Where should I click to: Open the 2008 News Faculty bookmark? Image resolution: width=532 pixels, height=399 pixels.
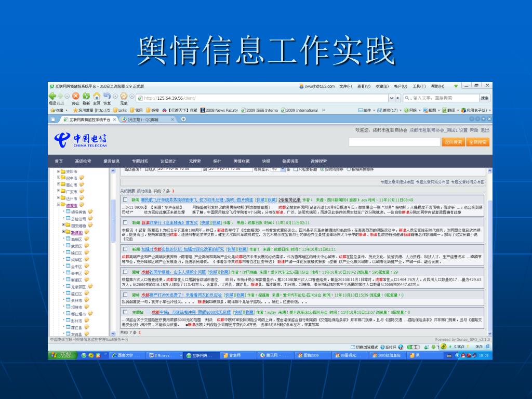click(x=219, y=110)
